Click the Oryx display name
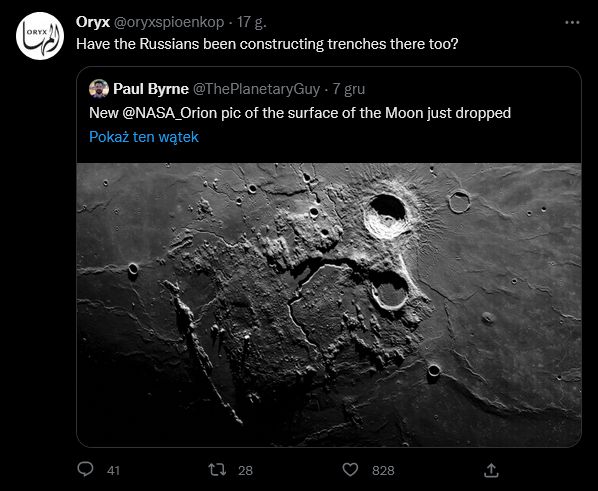This screenshot has height=491, width=598. coord(93,22)
